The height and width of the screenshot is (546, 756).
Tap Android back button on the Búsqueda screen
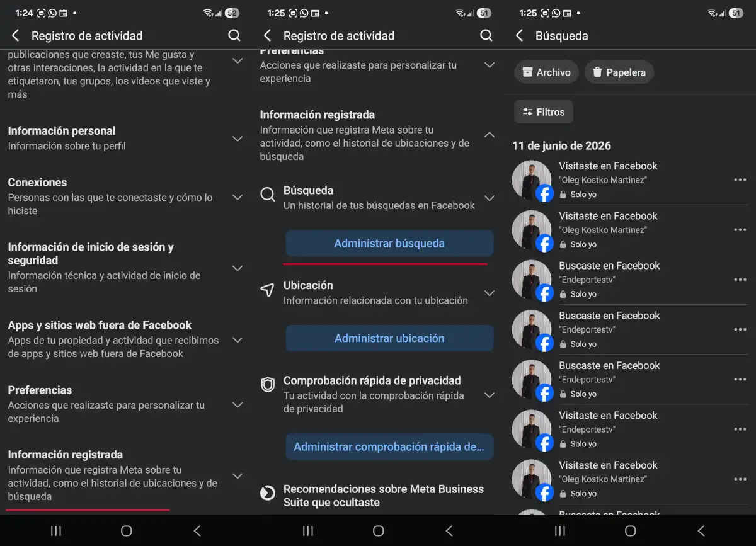pos(701,531)
